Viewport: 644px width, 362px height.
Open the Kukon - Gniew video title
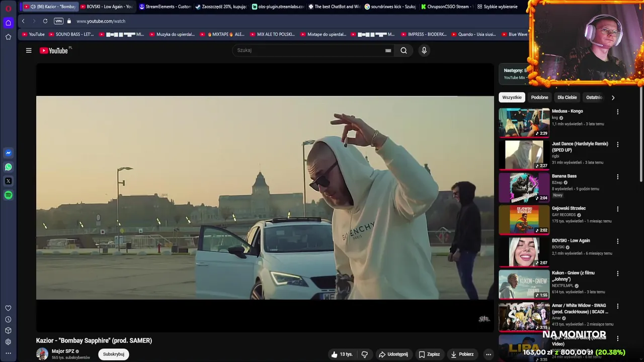[x=573, y=276]
